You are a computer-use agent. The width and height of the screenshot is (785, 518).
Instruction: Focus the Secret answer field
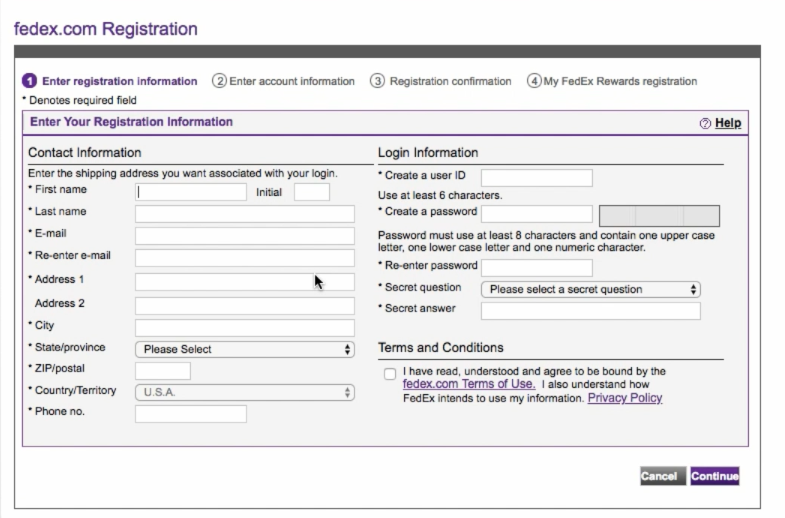pyautogui.click(x=591, y=311)
